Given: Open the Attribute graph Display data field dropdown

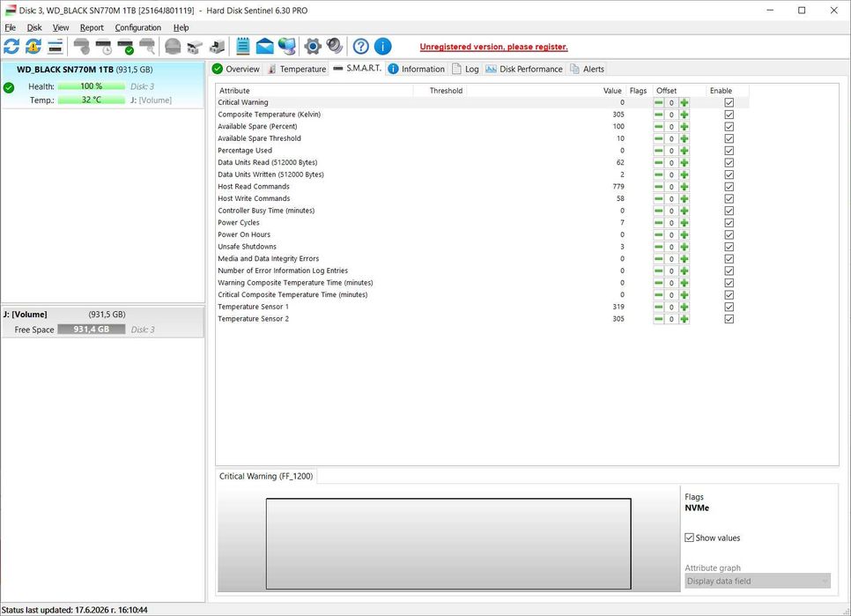Looking at the screenshot, I should [757, 582].
